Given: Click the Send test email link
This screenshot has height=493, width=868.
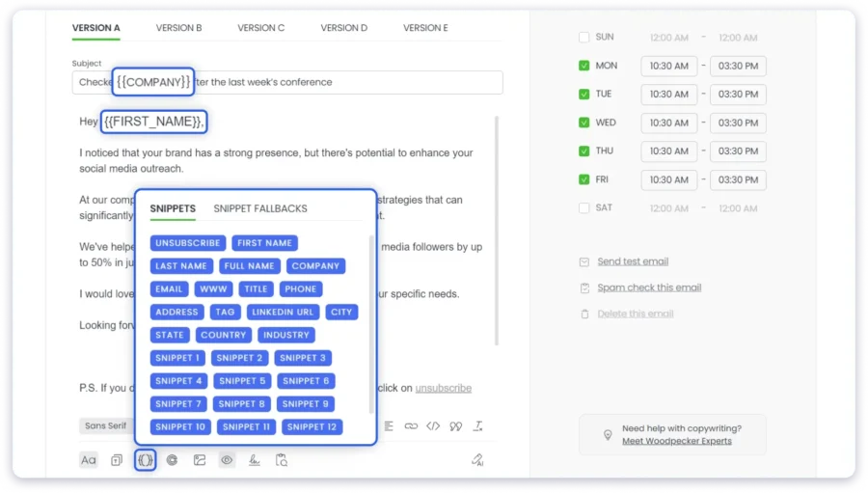Looking at the screenshot, I should coord(632,261).
